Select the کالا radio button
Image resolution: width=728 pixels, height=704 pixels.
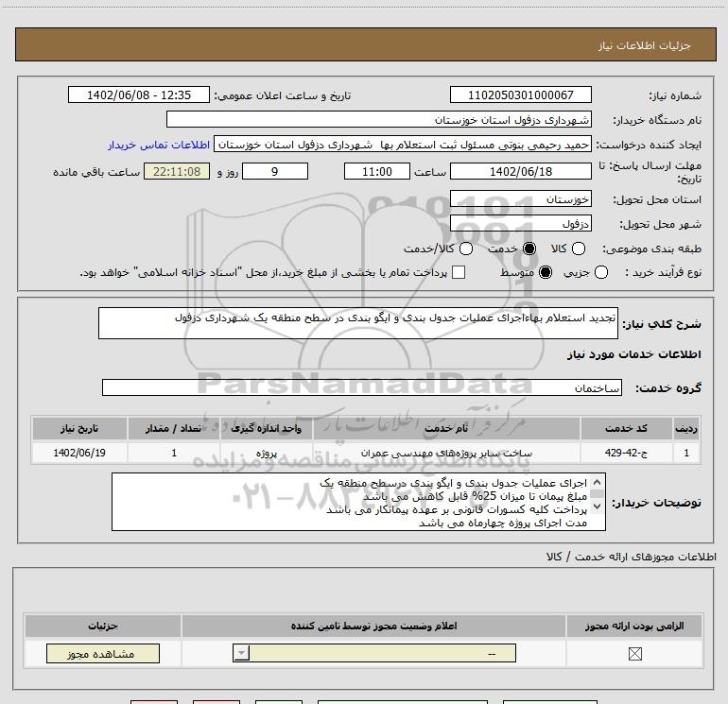click(x=579, y=249)
